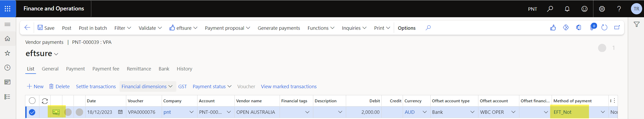
Task: Toggle the select-all rows circle
Action: coord(32,101)
